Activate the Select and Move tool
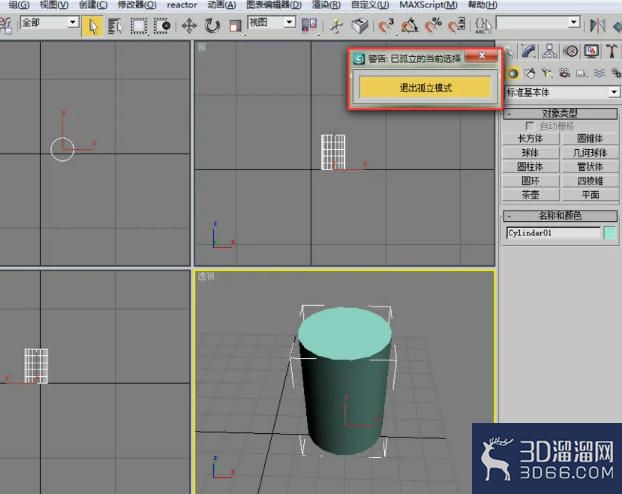The height and width of the screenshot is (494, 622). [x=189, y=27]
